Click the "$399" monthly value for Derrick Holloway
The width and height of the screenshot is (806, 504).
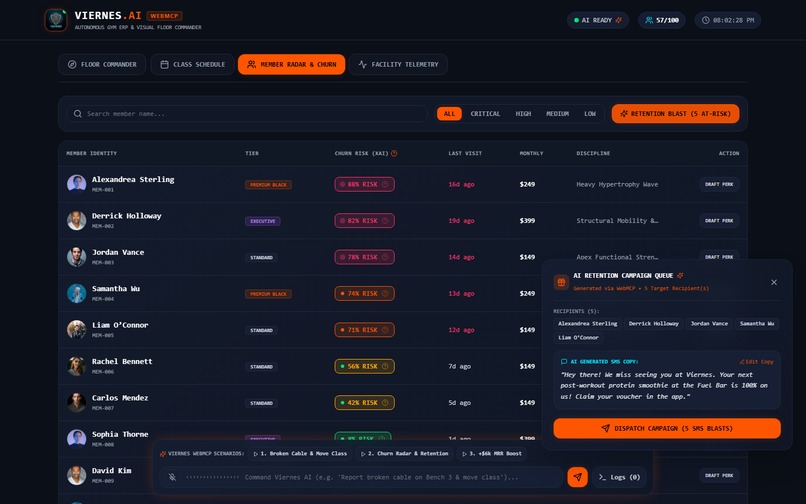(x=527, y=221)
